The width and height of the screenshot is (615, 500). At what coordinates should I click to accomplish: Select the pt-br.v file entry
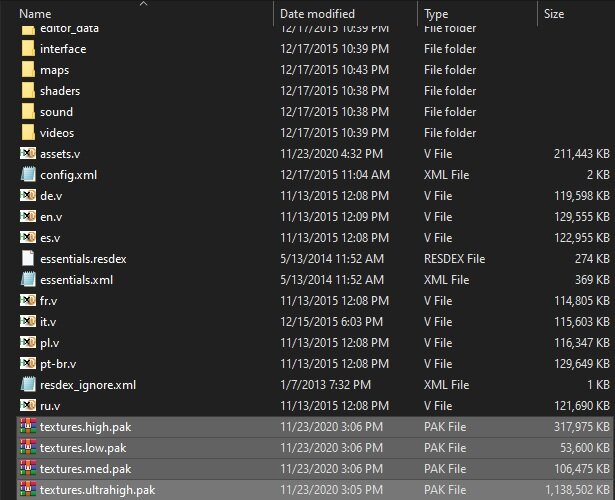58,363
